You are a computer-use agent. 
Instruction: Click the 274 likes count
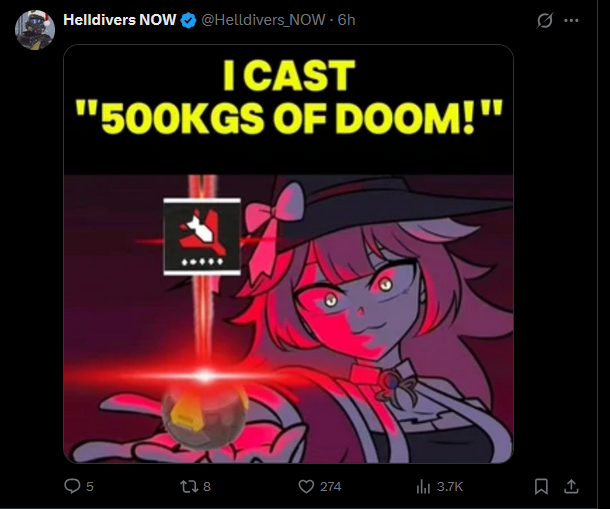[x=331, y=486]
